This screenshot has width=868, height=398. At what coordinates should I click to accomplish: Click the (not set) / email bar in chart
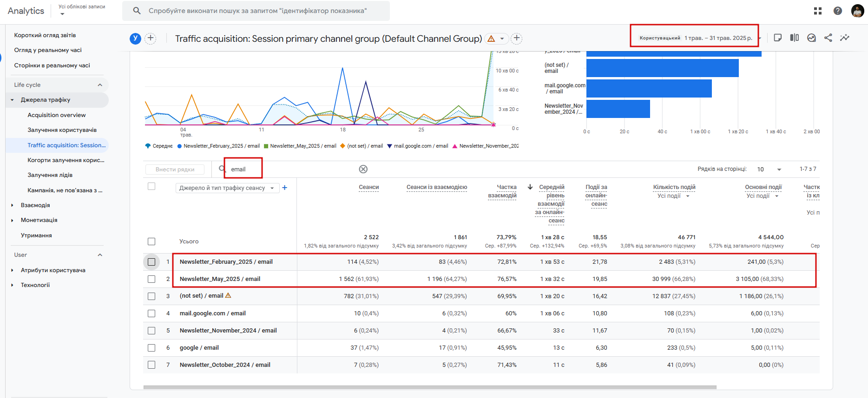(x=662, y=68)
